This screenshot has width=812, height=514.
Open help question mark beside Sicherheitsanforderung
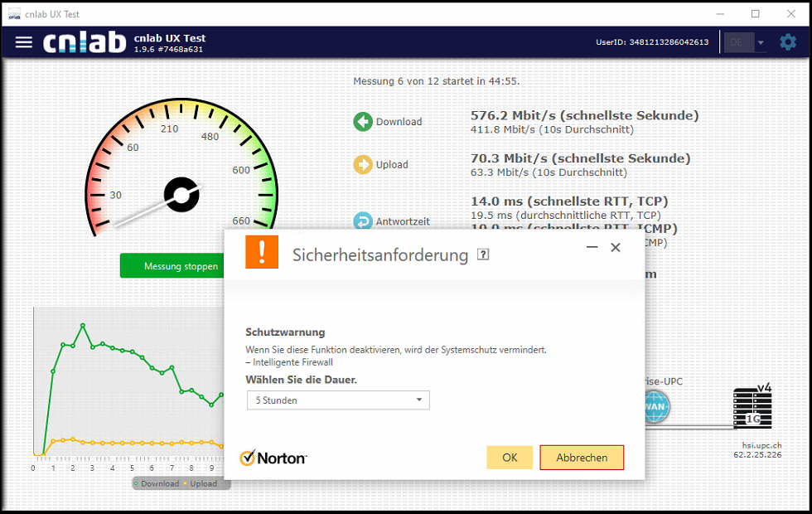(483, 255)
